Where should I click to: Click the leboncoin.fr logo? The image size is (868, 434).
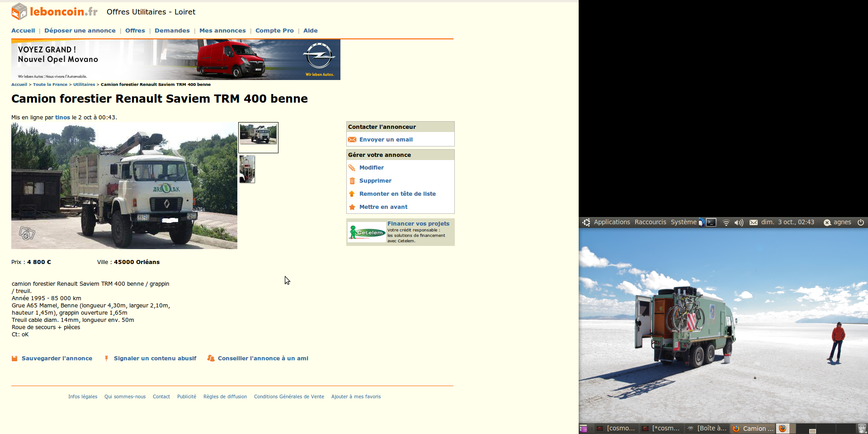[x=54, y=12]
